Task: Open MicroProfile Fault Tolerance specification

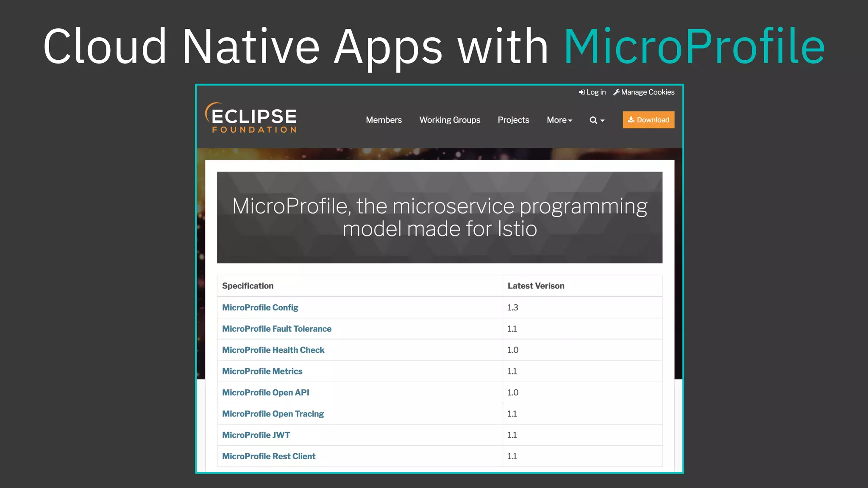Action: [276, 329]
